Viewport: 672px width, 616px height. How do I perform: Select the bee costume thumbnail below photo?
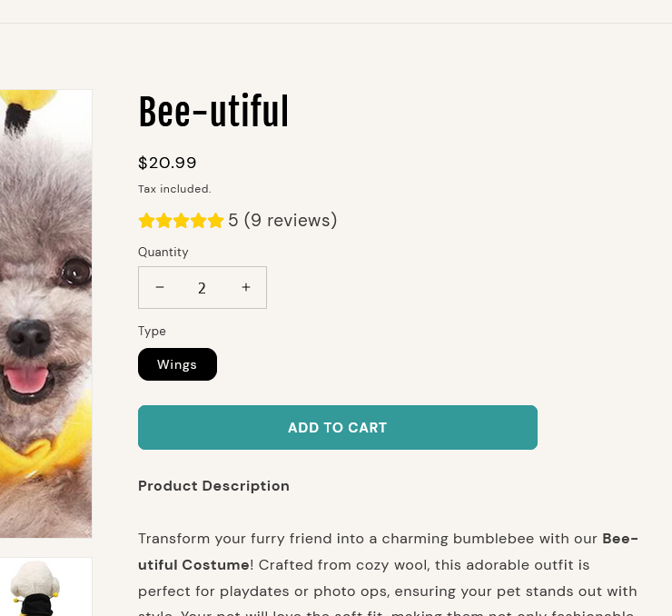pos(45,587)
